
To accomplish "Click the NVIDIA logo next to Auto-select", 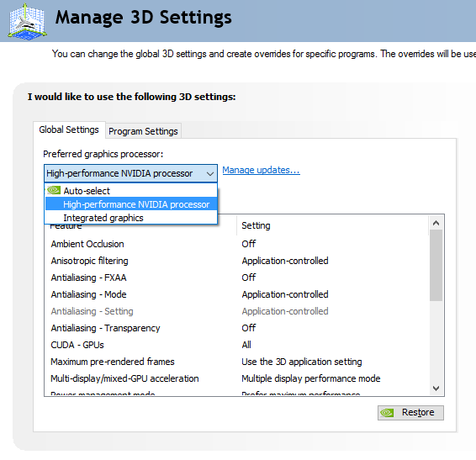I will click(x=54, y=190).
